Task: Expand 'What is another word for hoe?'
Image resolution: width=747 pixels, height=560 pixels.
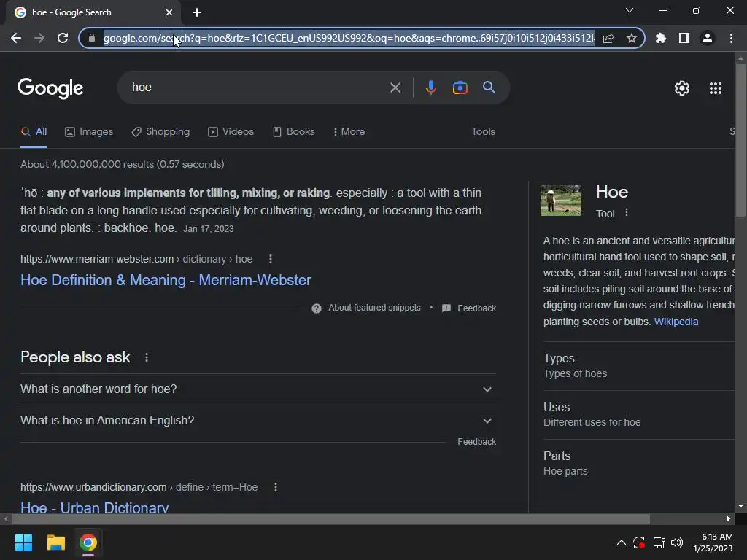Action: pyautogui.click(x=258, y=389)
